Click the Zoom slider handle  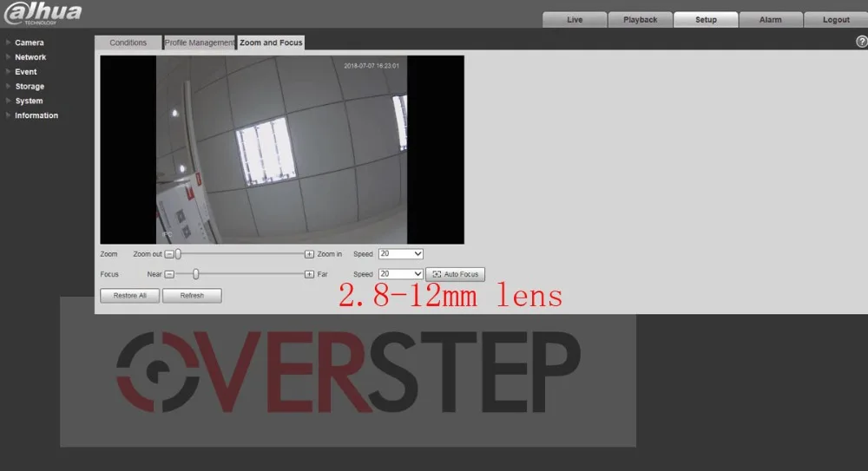[x=178, y=254]
